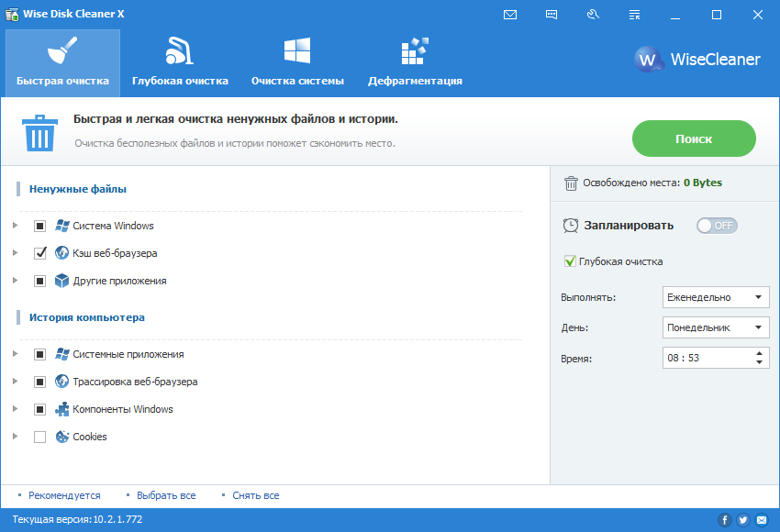Expand the Система Windows tree node

coord(15,226)
